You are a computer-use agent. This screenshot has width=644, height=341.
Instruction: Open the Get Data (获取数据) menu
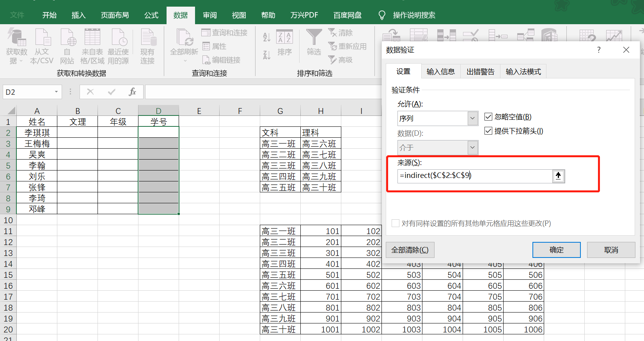[x=16, y=46]
